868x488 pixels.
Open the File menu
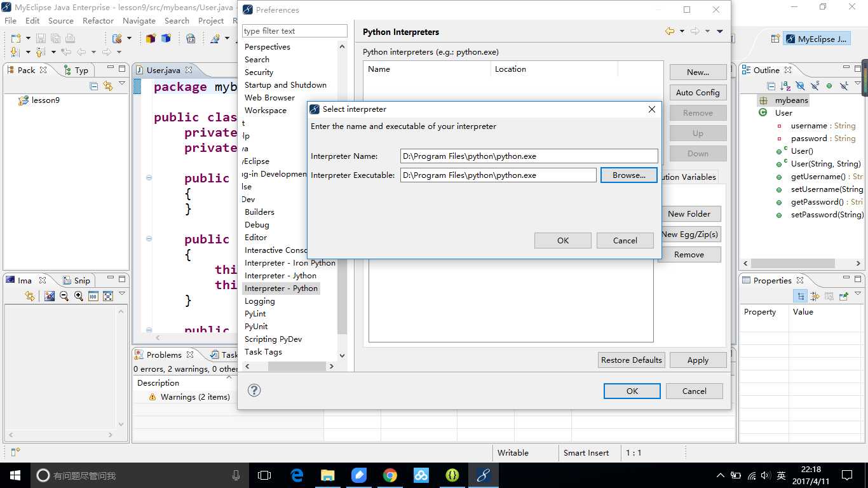[10, 20]
